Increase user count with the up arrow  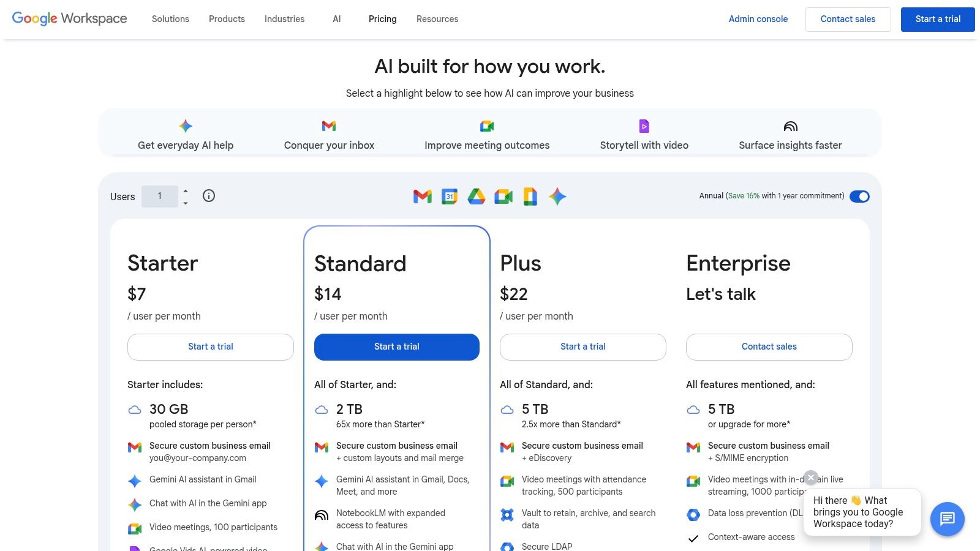[184, 190]
